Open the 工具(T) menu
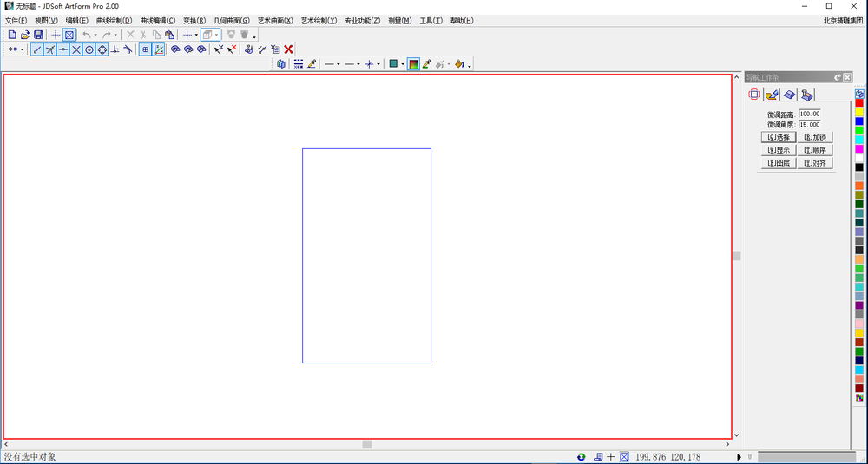Screen dimensions: 868x464 click(x=431, y=21)
